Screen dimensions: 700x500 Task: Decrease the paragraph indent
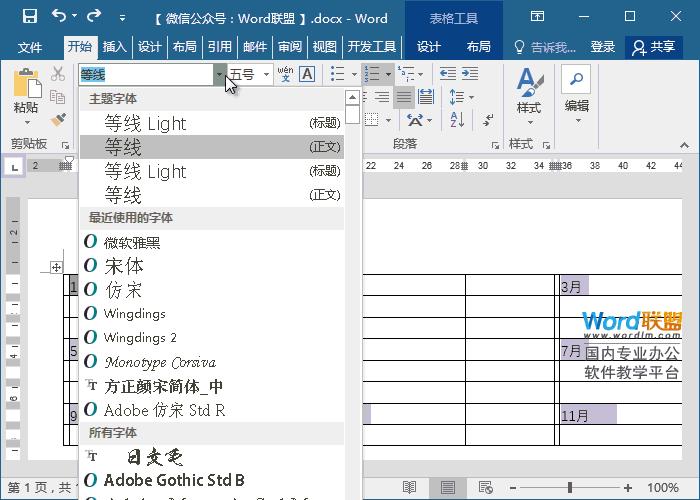click(448, 73)
